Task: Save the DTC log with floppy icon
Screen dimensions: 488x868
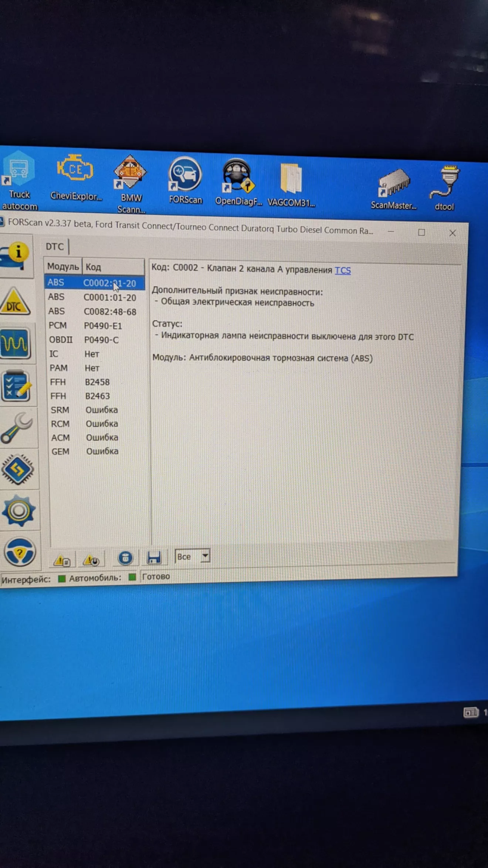Action: pos(154,557)
